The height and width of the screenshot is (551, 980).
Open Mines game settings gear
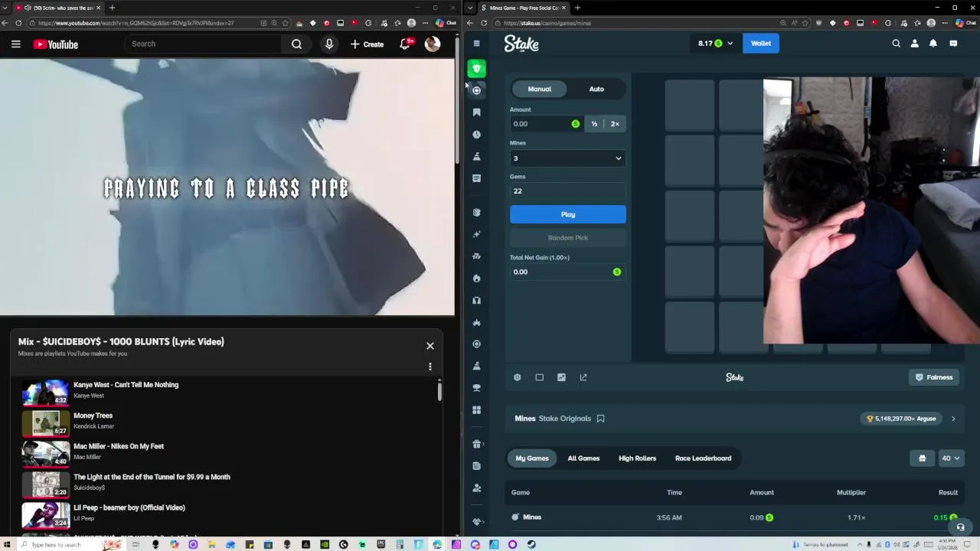pyautogui.click(x=518, y=377)
